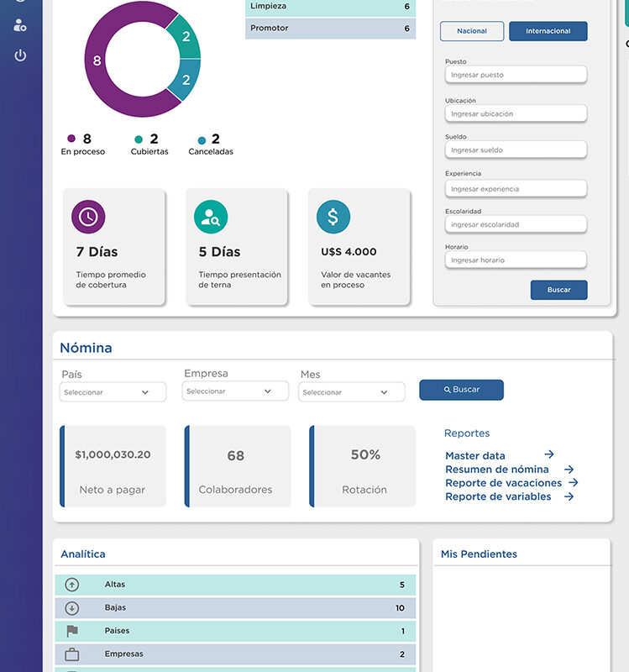Click the up-arrow icon beside Altas
Screen dimensions: 629x672
point(72,585)
